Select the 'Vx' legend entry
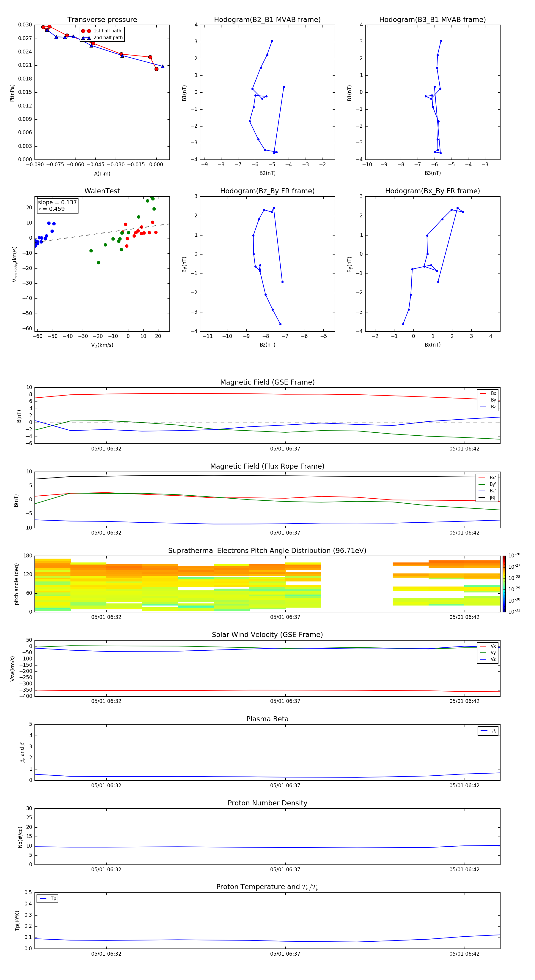Viewport: 535px width, 980px height. click(x=488, y=646)
